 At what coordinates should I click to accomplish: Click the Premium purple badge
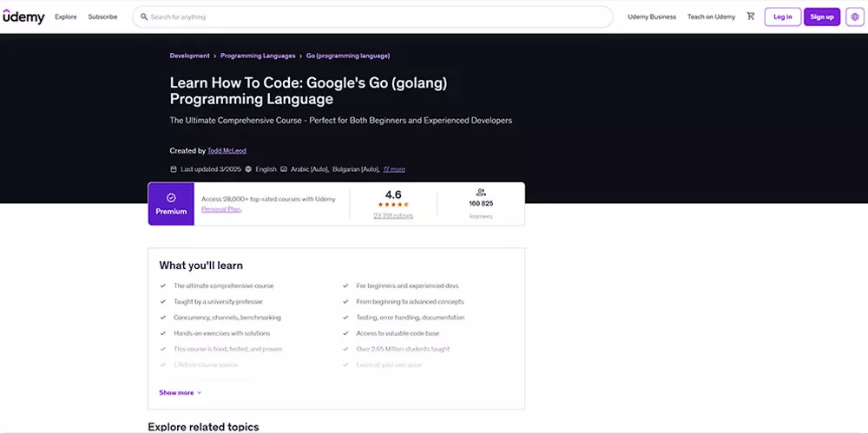point(171,204)
